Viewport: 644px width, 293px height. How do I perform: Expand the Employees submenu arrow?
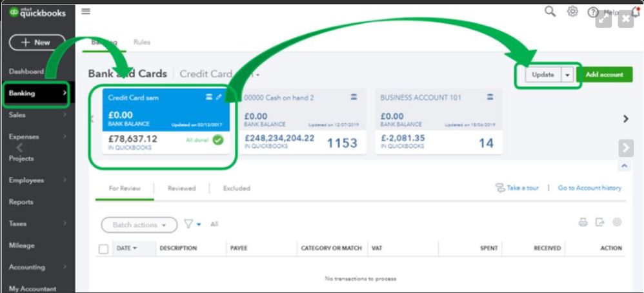[x=65, y=180]
